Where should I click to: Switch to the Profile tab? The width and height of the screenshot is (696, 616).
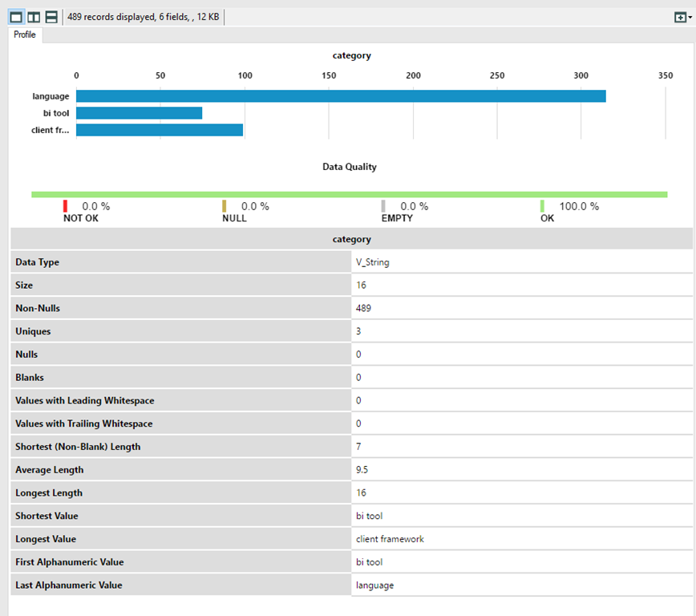[25, 34]
